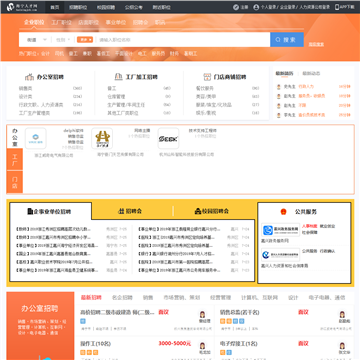The image size is (360, 360).
Task: Click the icon on the 校园招聘会 tab
Action: point(198,211)
